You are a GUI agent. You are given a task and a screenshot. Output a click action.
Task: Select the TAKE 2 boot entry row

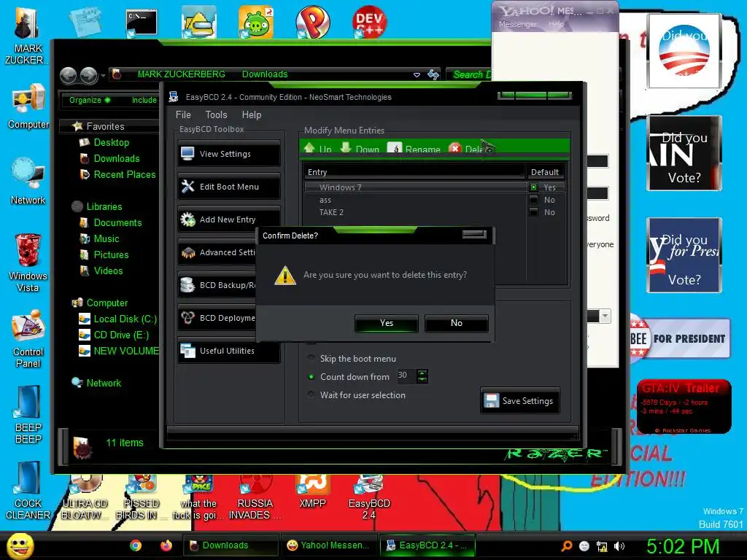435,212
